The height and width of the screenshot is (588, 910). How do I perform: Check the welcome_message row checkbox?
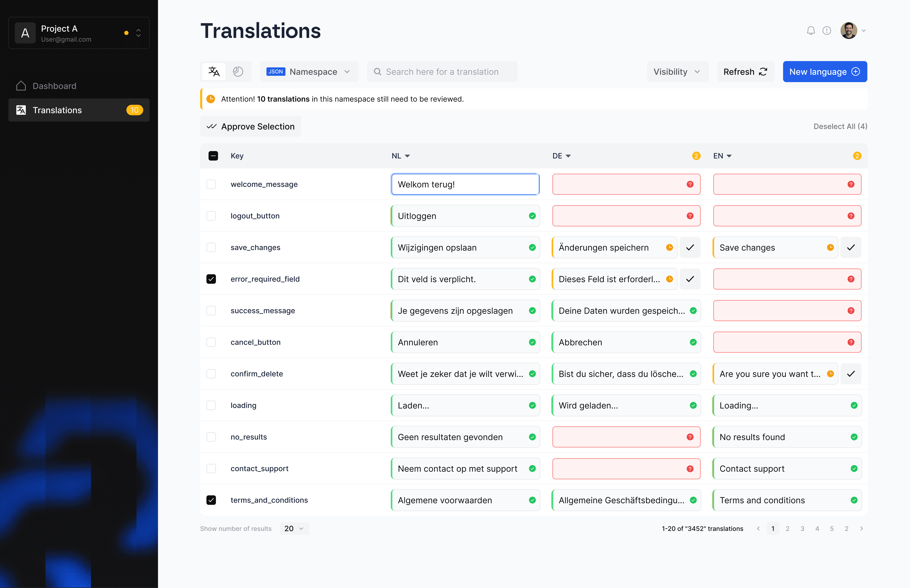pos(211,184)
